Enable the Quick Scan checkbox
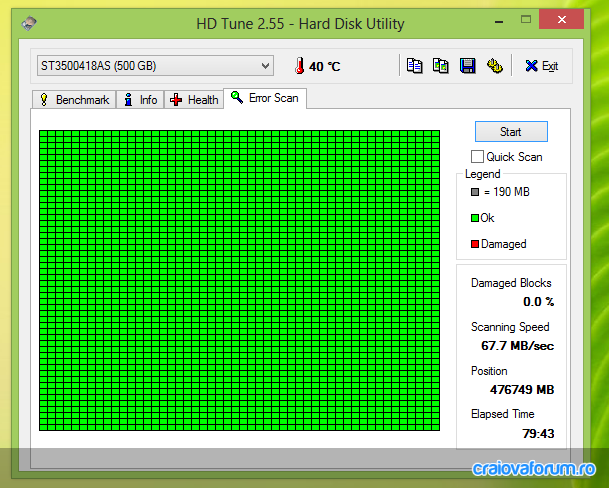 point(477,157)
